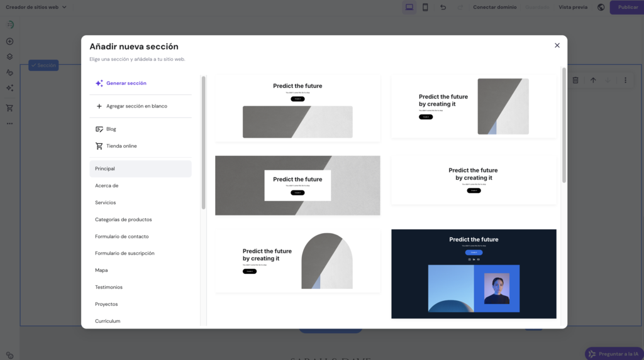Open the Acerca de category
Viewport: 644px width, 360px height.
pyautogui.click(x=140, y=185)
